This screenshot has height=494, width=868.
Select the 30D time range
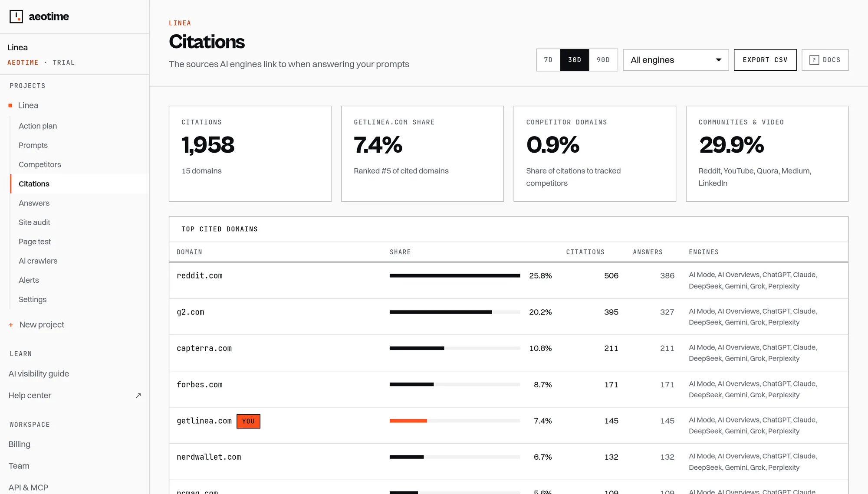pyautogui.click(x=575, y=60)
